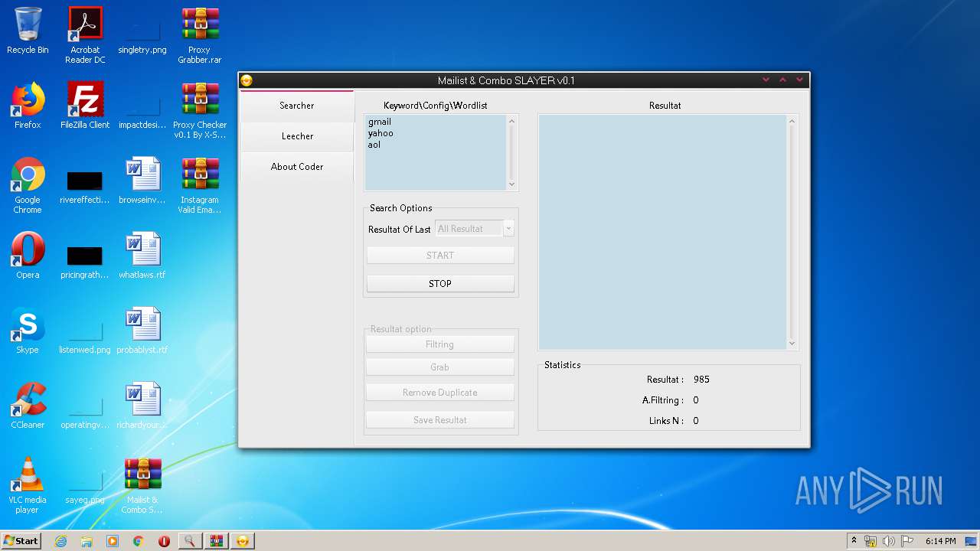Screen dimensions: 980x551
Task: Click the Grab button
Action: point(439,367)
